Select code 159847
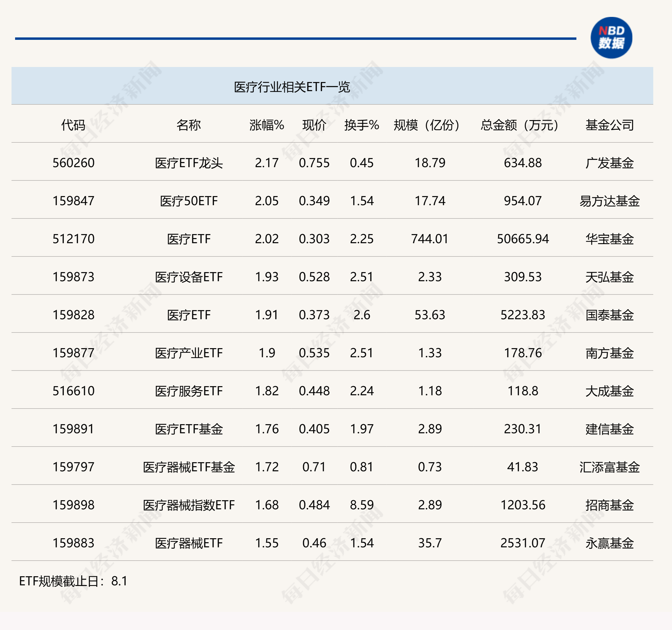 point(73,201)
